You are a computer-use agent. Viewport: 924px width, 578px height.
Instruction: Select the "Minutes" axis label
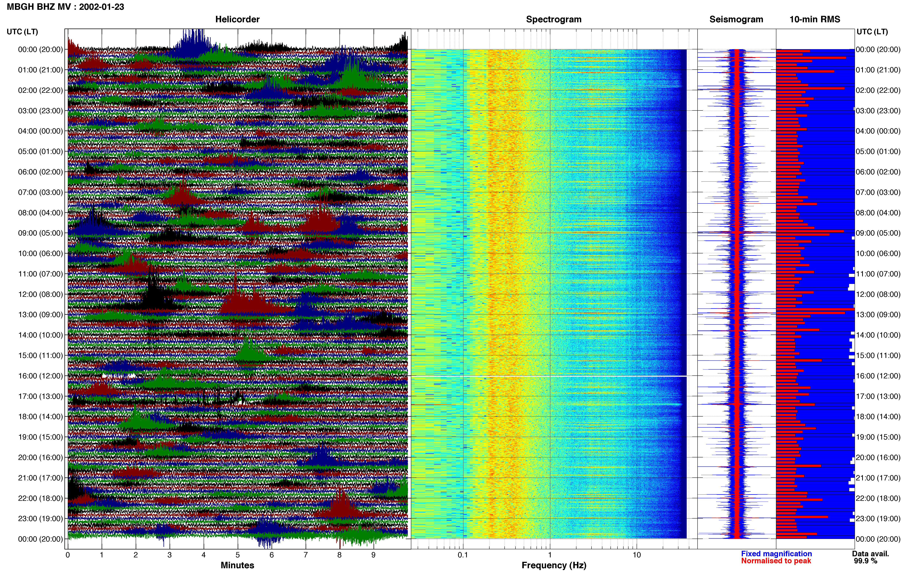coord(237,565)
